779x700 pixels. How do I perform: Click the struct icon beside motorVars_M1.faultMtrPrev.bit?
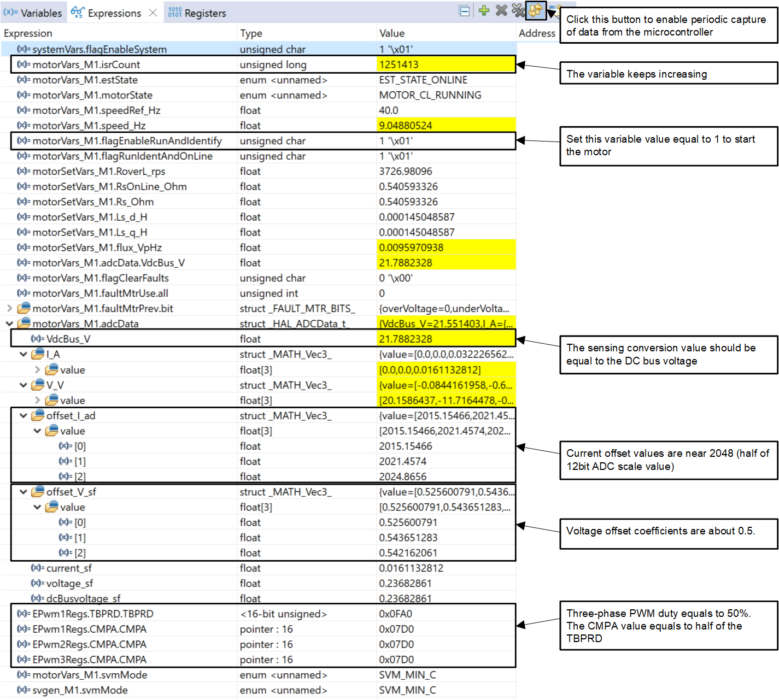click(24, 308)
